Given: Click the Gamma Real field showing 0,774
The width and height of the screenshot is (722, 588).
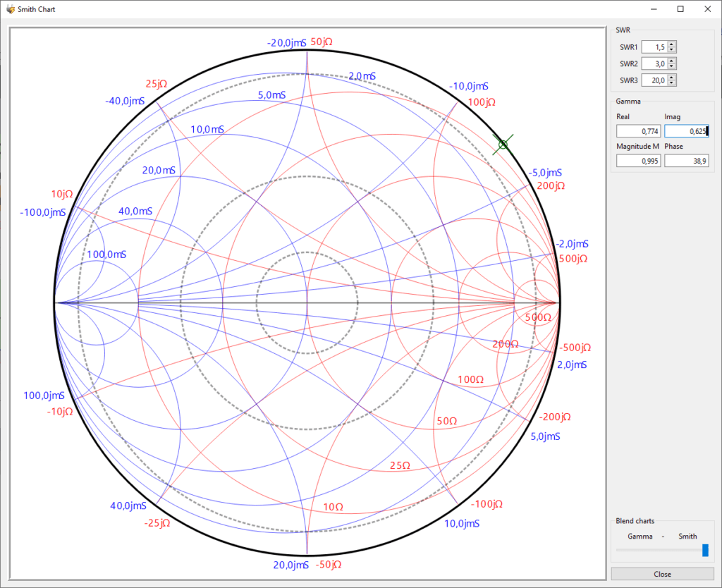Looking at the screenshot, I should click(x=639, y=131).
